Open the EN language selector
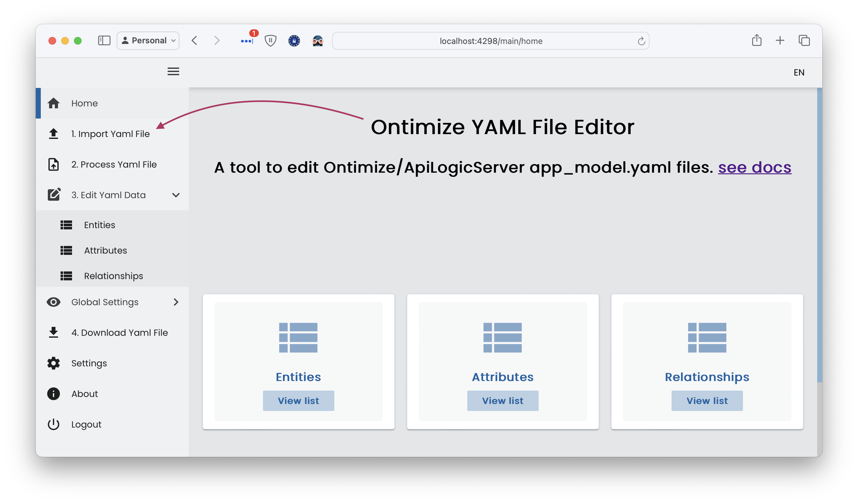858x504 pixels. pyautogui.click(x=799, y=72)
